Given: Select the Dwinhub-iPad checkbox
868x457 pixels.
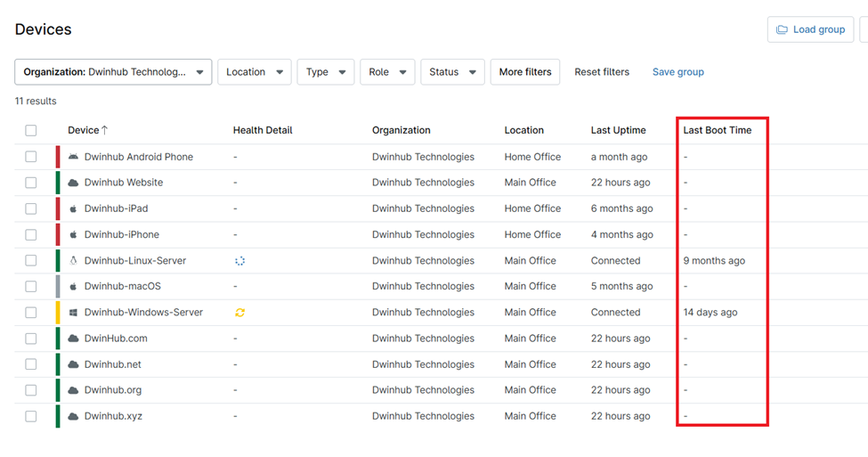Looking at the screenshot, I should [x=31, y=208].
